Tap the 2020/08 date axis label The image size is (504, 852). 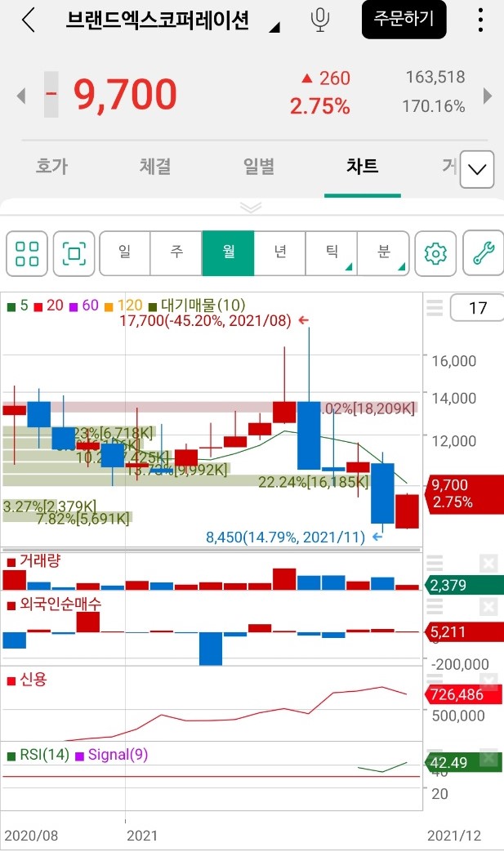pos(31,836)
